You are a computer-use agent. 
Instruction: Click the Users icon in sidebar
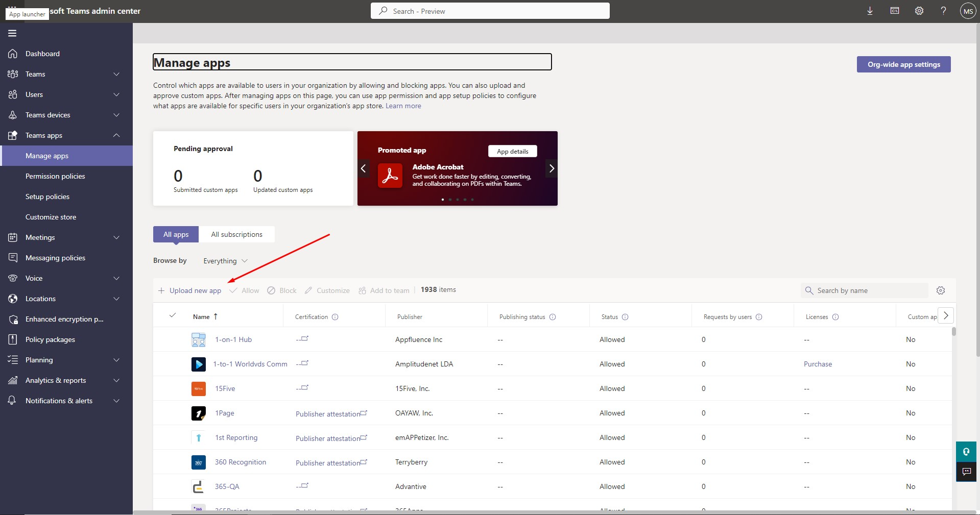(13, 94)
